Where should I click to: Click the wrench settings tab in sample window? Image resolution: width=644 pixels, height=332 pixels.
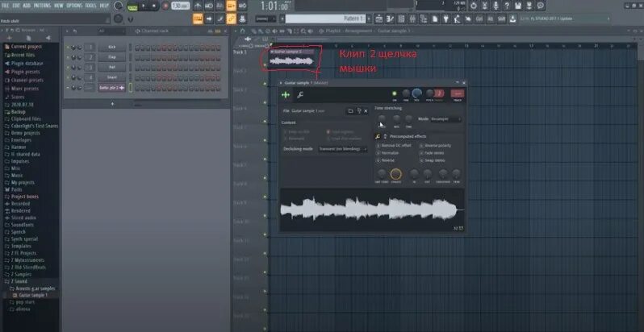pos(300,95)
